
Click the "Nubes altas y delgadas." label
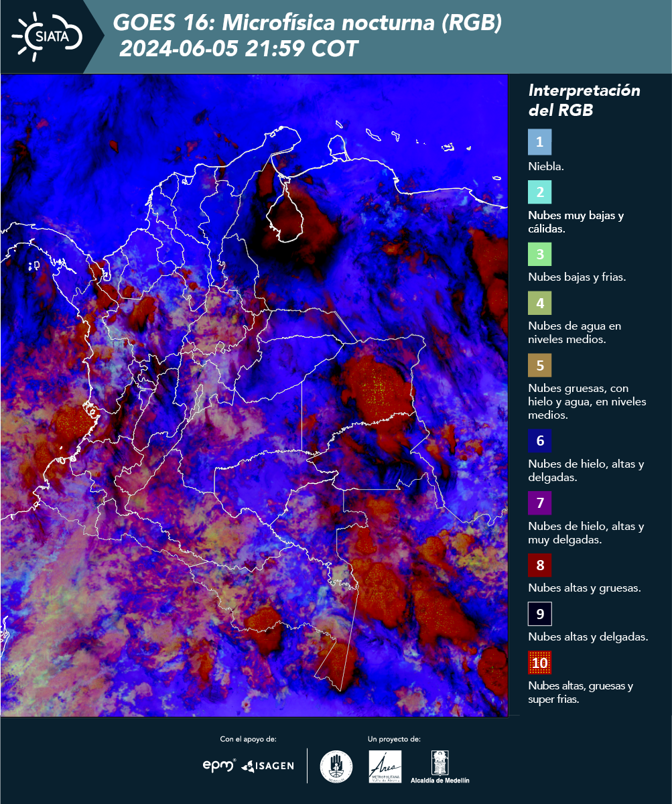coord(588,636)
